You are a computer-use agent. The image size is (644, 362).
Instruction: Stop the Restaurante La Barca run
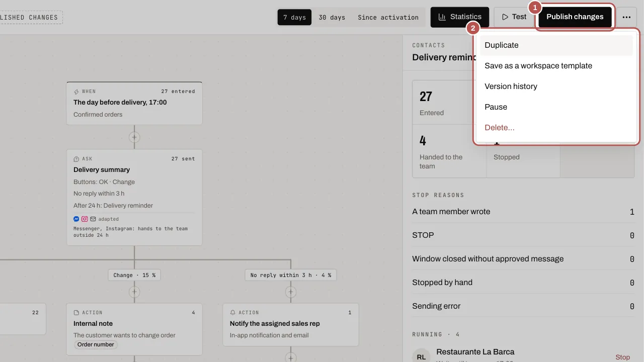(x=622, y=357)
